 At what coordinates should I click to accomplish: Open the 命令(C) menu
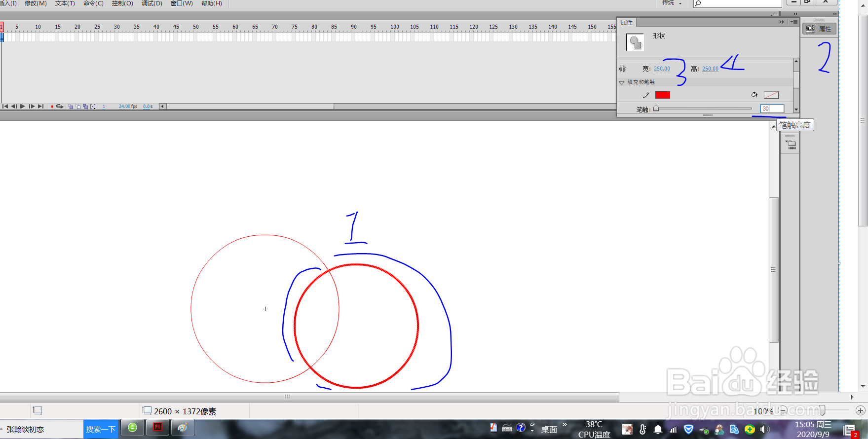click(93, 3)
